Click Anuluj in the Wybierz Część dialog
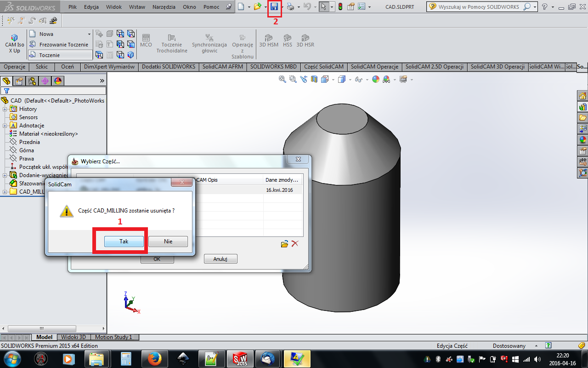588x368 pixels. pos(220,259)
